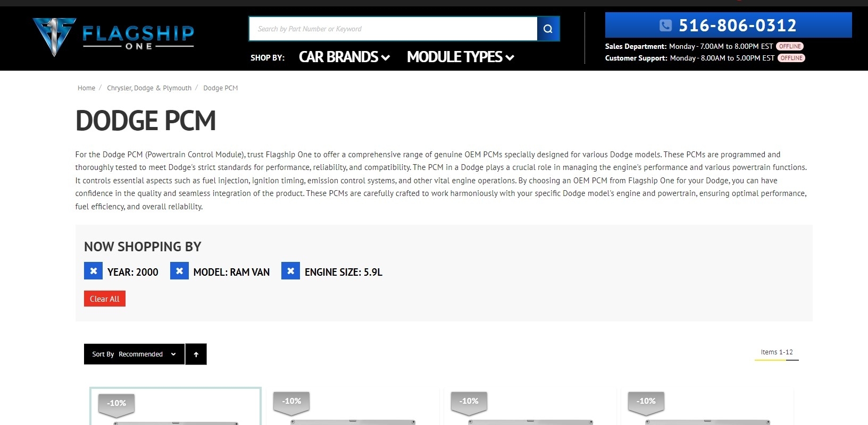Click the Flagship One logo
This screenshot has width=868, height=425.
113,37
